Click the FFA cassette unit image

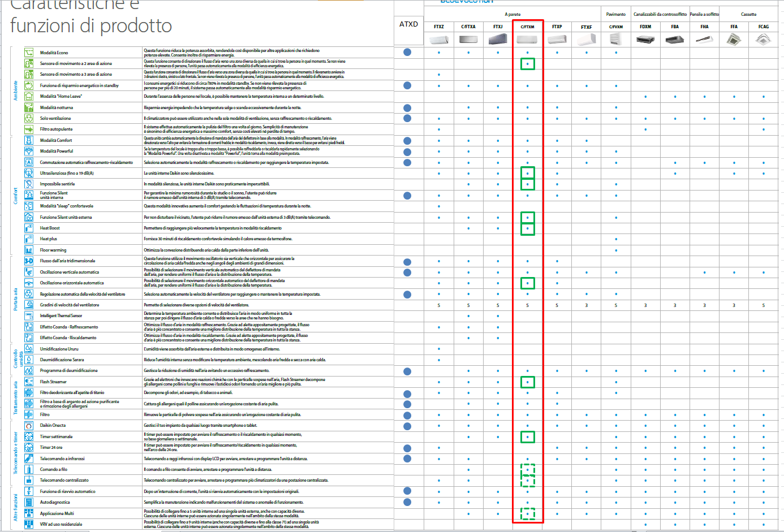734,40
